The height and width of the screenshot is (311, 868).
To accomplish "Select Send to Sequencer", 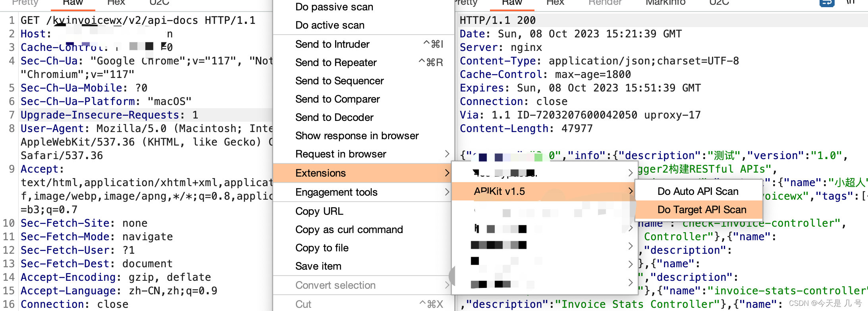I will [x=339, y=81].
